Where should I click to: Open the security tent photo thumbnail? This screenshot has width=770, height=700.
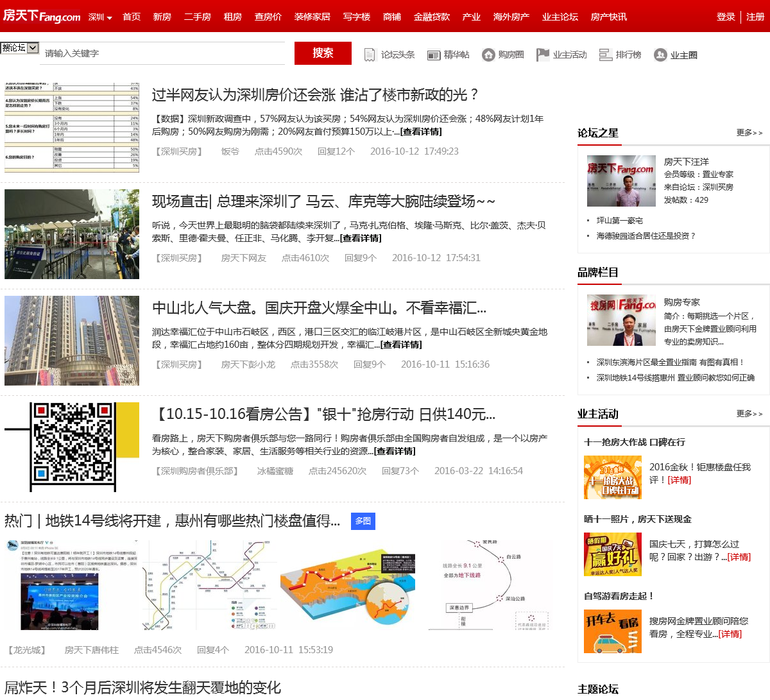point(72,234)
